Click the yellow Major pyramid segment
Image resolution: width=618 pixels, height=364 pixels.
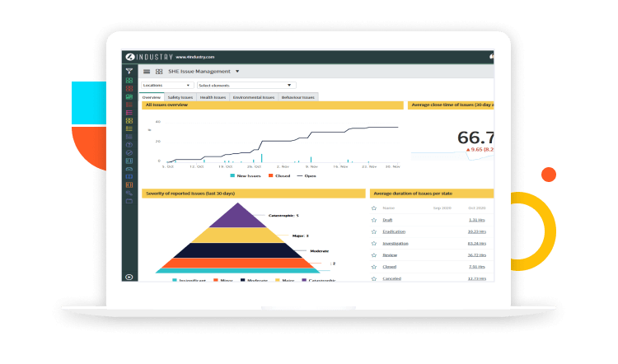237,236
